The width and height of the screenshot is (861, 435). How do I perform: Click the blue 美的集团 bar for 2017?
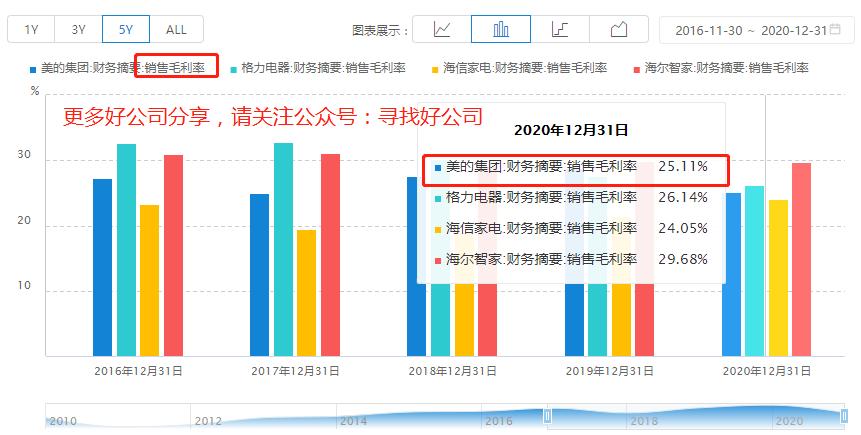pyautogui.click(x=260, y=275)
